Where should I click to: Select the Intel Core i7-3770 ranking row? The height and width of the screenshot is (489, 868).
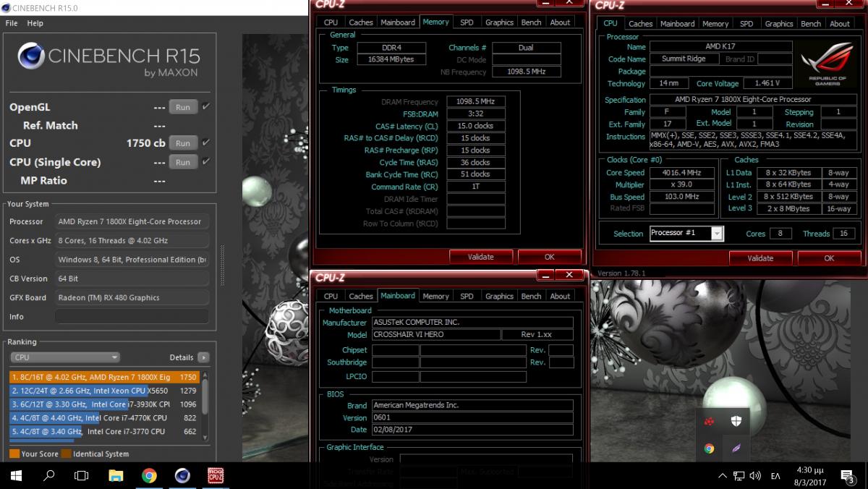pyautogui.click(x=104, y=432)
